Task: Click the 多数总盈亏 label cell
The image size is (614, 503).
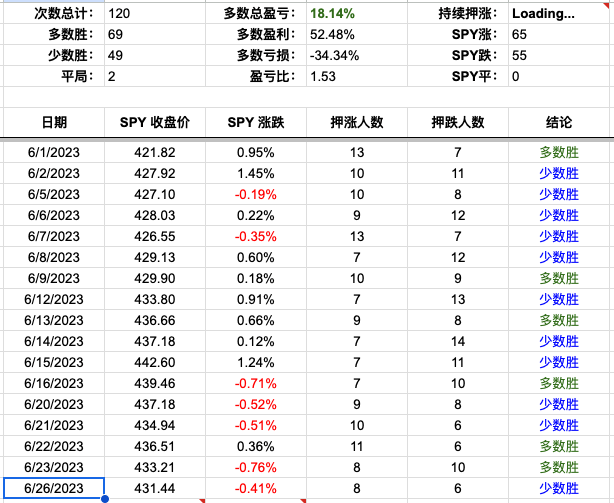Action: [x=256, y=14]
